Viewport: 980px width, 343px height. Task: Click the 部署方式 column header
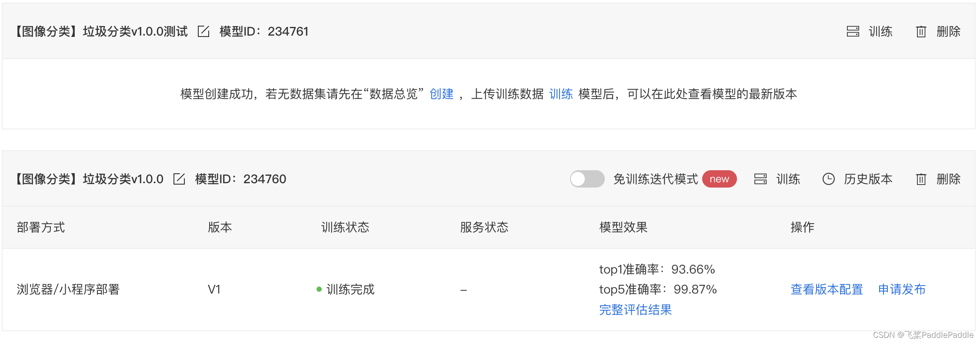click(41, 228)
